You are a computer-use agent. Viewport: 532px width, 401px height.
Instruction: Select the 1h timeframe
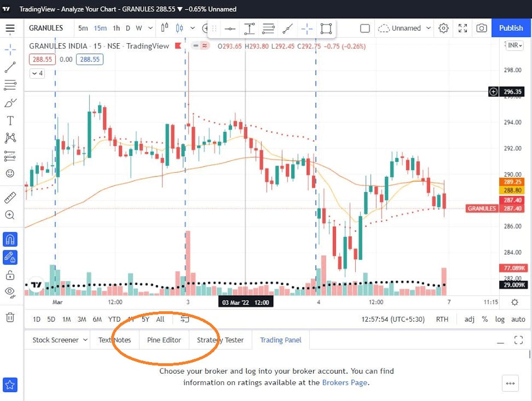point(116,28)
